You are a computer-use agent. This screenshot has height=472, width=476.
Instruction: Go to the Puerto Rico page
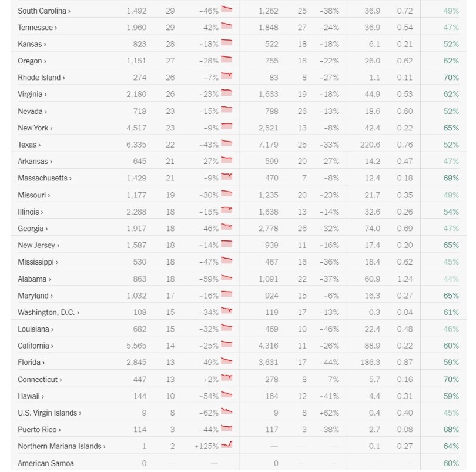pos(39,430)
